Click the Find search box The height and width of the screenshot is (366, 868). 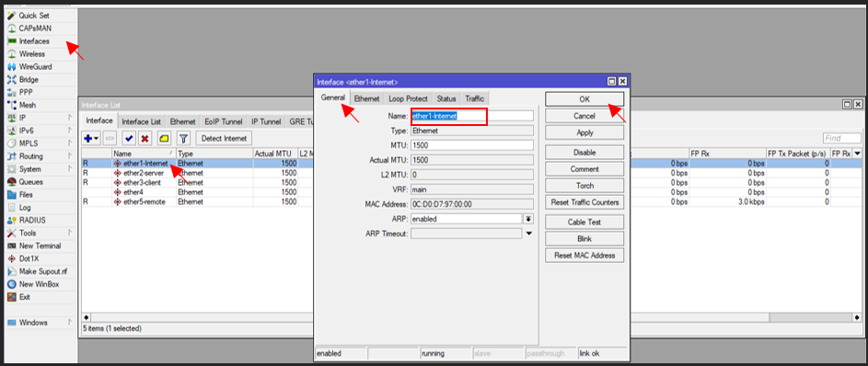coord(842,138)
